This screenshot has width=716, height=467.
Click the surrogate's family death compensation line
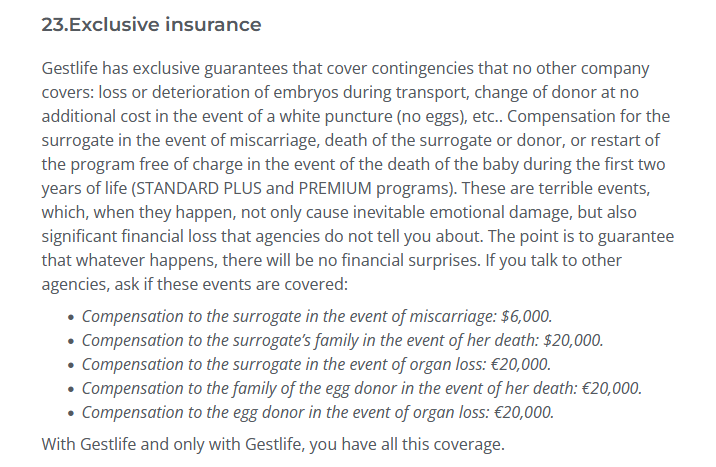click(x=342, y=339)
